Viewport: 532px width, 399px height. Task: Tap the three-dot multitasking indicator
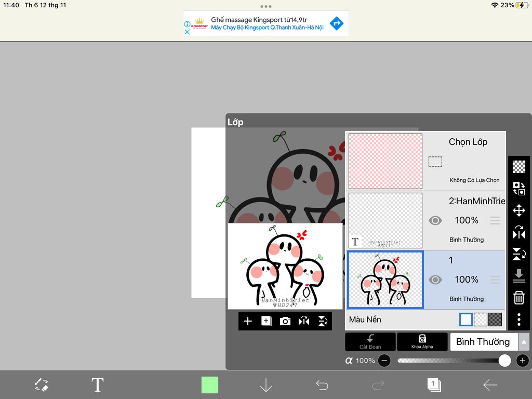tap(265, 6)
